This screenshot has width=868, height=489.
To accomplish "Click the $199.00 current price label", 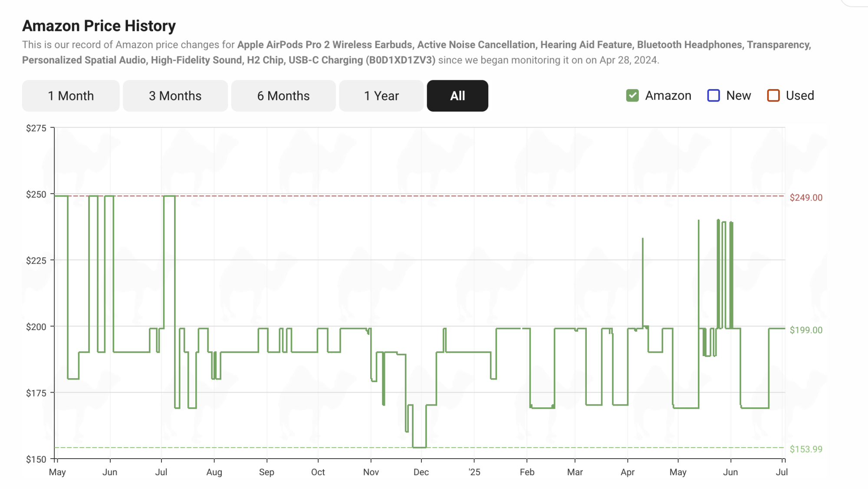I will click(806, 330).
